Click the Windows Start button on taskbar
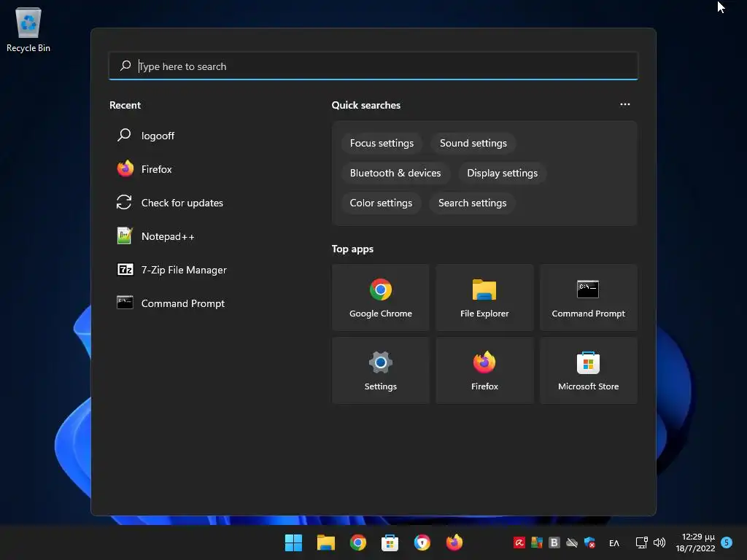The image size is (747, 560). click(x=293, y=542)
